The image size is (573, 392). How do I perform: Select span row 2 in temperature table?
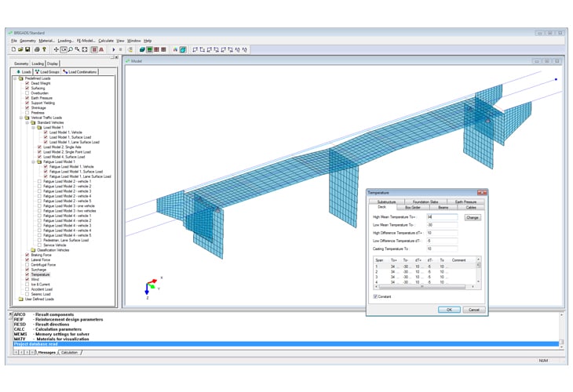pos(425,271)
